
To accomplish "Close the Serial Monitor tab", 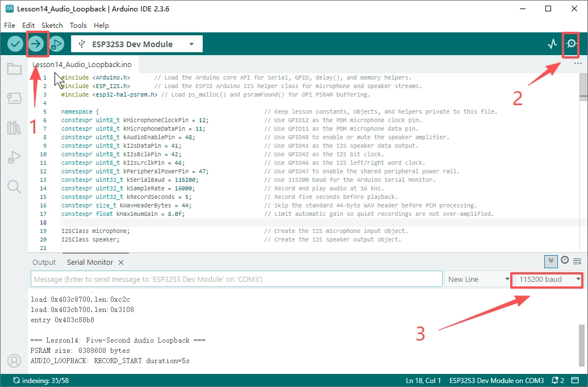I will [x=121, y=263].
